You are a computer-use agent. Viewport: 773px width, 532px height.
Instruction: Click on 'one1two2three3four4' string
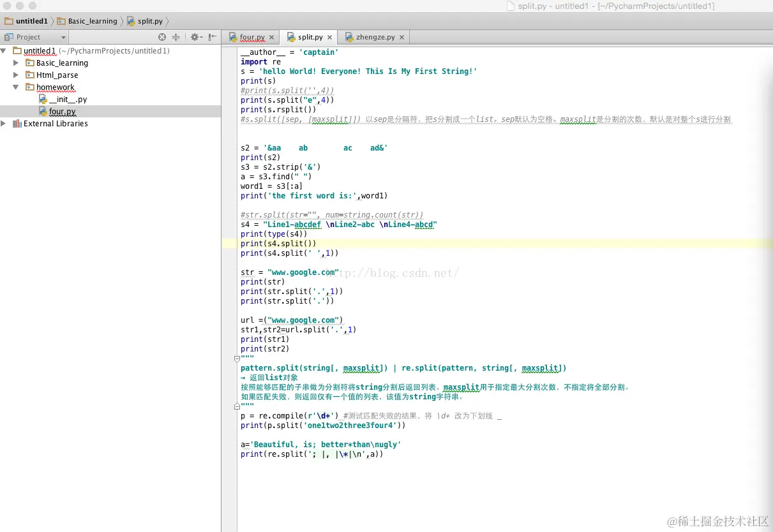350,425
